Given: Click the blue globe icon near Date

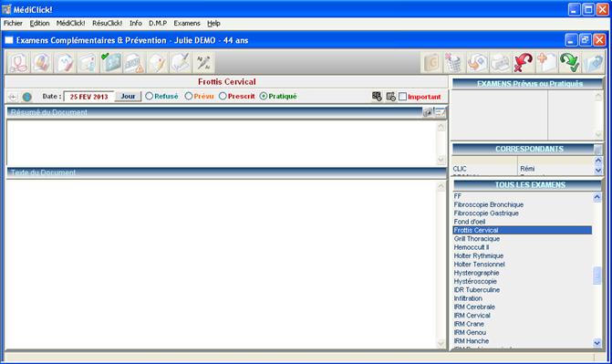Looking at the screenshot, I should tap(26, 97).
